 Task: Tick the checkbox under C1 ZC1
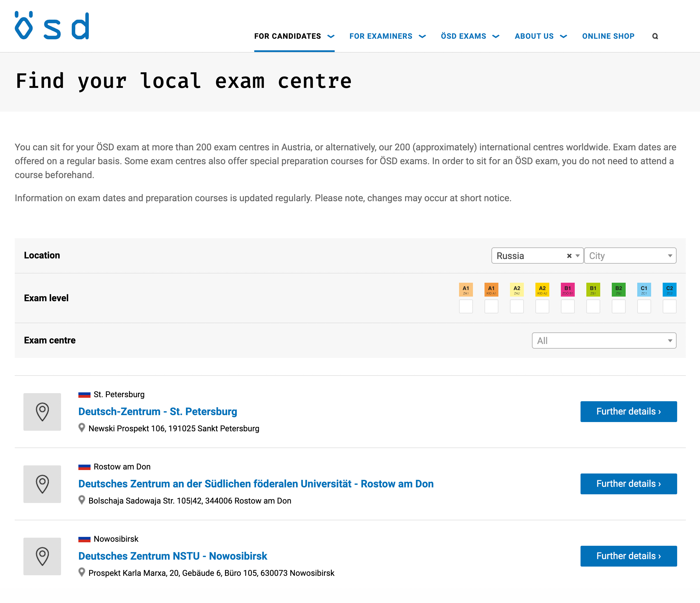(x=644, y=306)
